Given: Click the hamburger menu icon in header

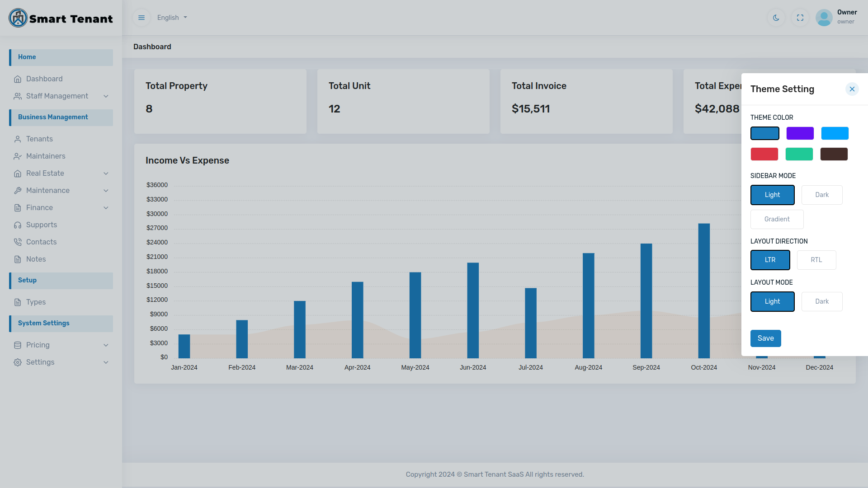Looking at the screenshot, I should coord(142,18).
